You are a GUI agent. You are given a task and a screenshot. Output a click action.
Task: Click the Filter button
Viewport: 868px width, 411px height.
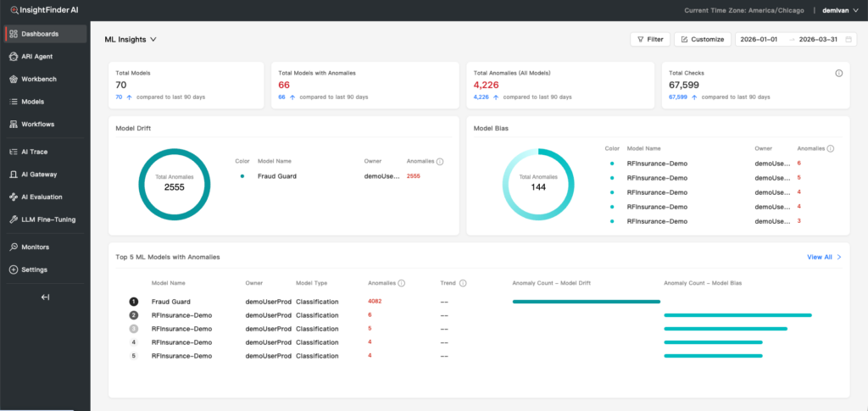pos(650,39)
